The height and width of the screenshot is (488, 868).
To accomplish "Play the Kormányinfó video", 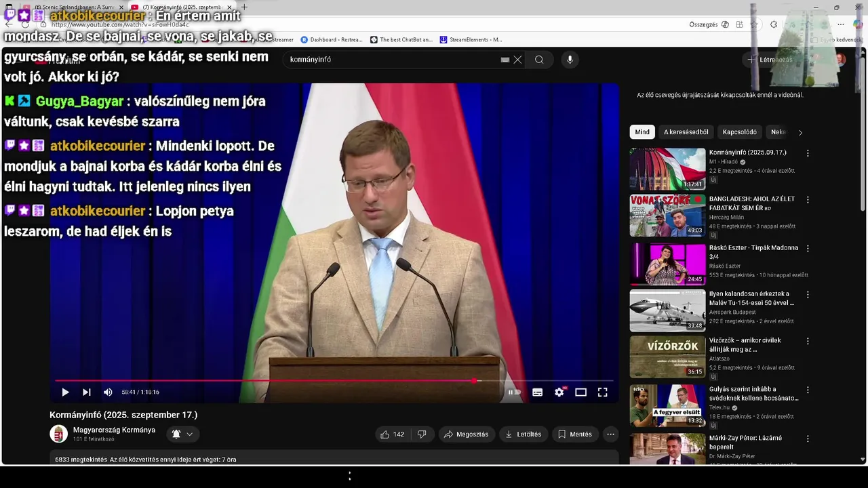I will click(x=65, y=392).
